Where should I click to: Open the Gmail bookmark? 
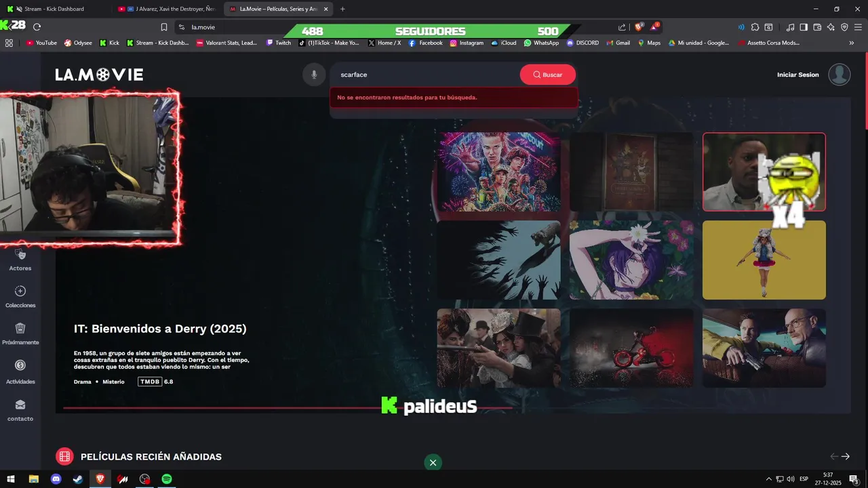click(618, 43)
